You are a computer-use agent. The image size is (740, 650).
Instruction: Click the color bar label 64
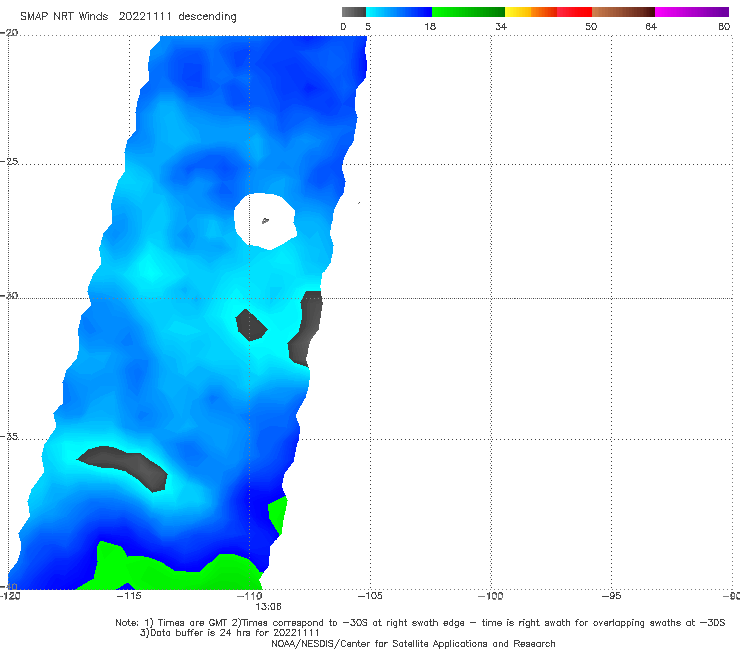click(x=651, y=26)
